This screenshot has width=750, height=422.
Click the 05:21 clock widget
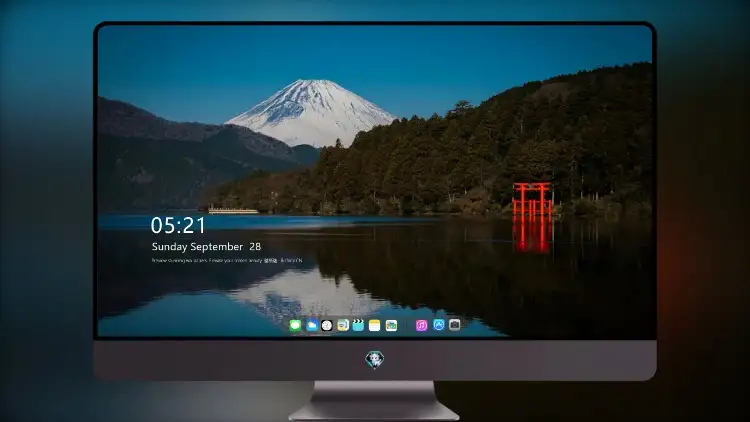click(178, 225)
